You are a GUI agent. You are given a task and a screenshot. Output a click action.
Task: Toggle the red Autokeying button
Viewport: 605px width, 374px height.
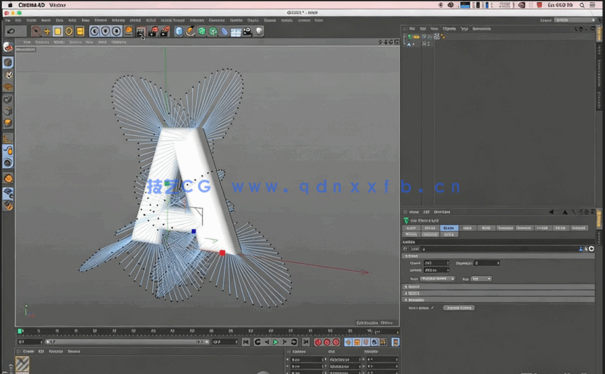(x=327, y=342)
